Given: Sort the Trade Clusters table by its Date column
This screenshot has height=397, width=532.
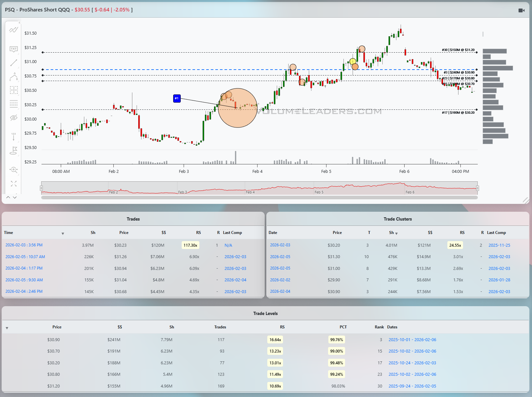Looking at the screenshot, I should point(273,233).
